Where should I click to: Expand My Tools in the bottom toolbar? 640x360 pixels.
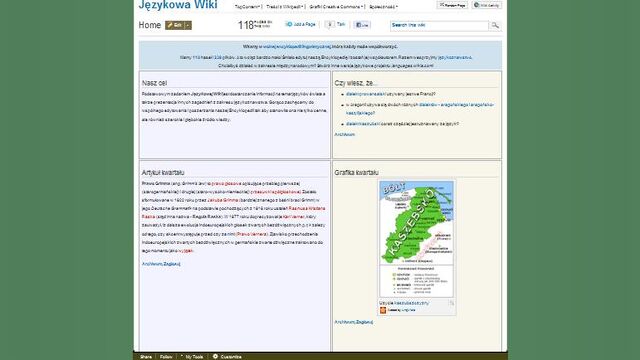tap(192, 357)
